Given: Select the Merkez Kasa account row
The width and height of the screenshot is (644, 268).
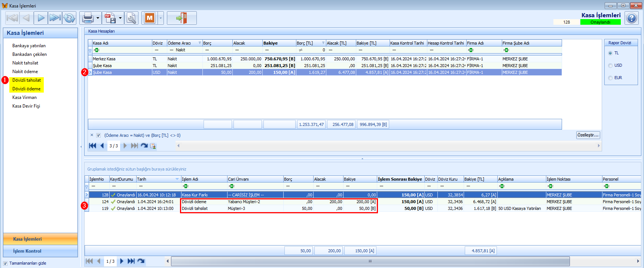Looking at the screenshot, I should pos(325,59).
